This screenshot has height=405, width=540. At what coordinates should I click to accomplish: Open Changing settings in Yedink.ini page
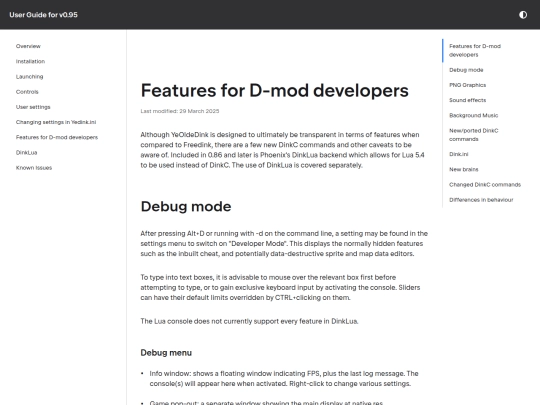56,122
